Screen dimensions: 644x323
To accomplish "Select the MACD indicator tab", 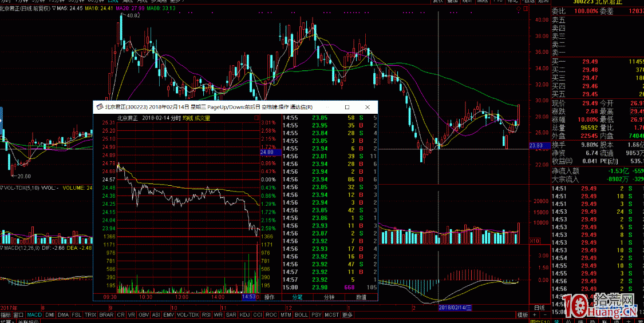I will [x=34, y=315].
